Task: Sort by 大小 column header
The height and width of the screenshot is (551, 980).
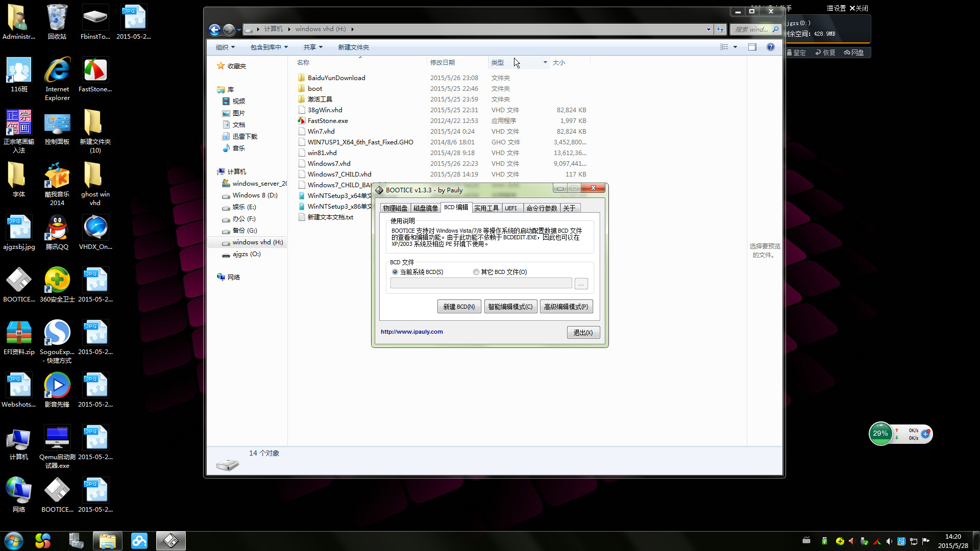Action: pos(559,62)
